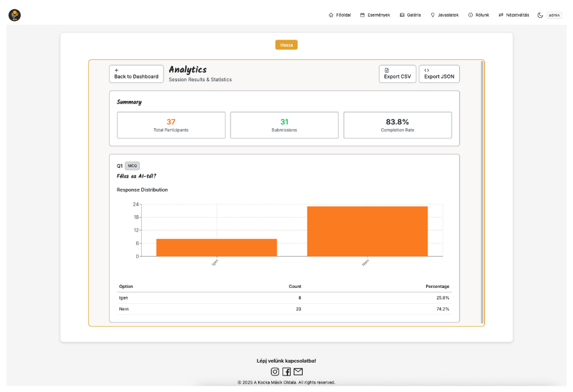Click the info icon beside Rólunk
The height and width of the screenshot is (392, 573).
click(x=470, y=15)
